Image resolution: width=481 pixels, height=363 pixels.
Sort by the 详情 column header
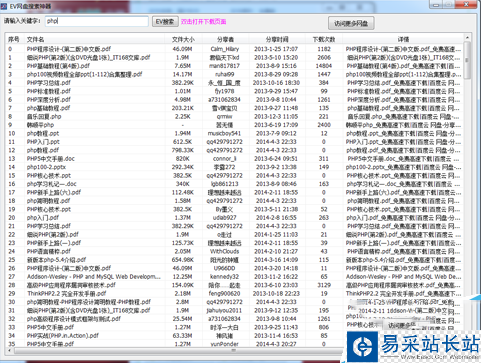tap(403, 39)
